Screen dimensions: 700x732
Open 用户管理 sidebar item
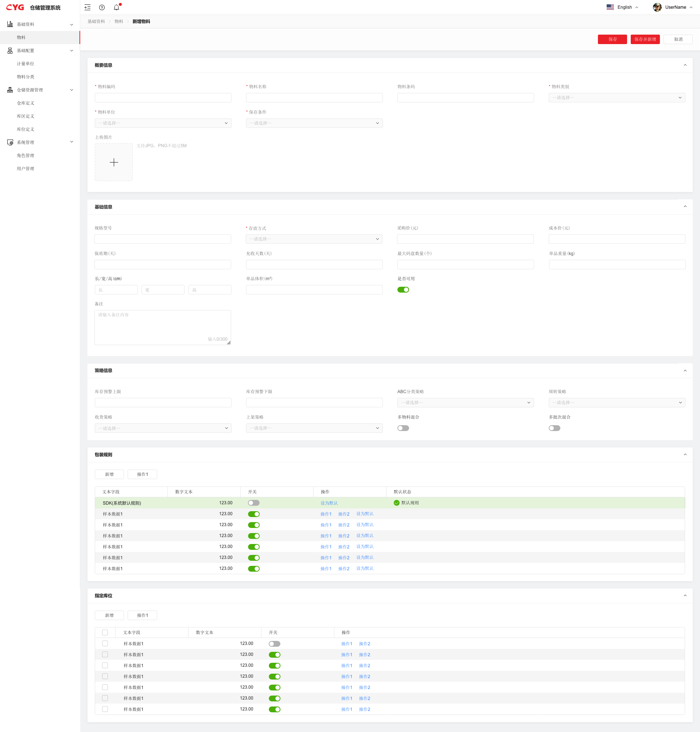(26, 169)
